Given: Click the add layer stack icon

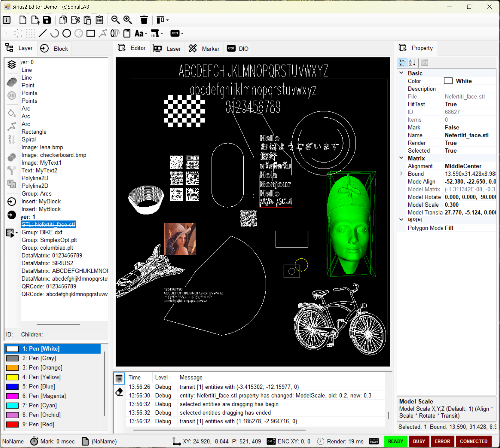Looking at the screenshot, I should tap(12, 65).
